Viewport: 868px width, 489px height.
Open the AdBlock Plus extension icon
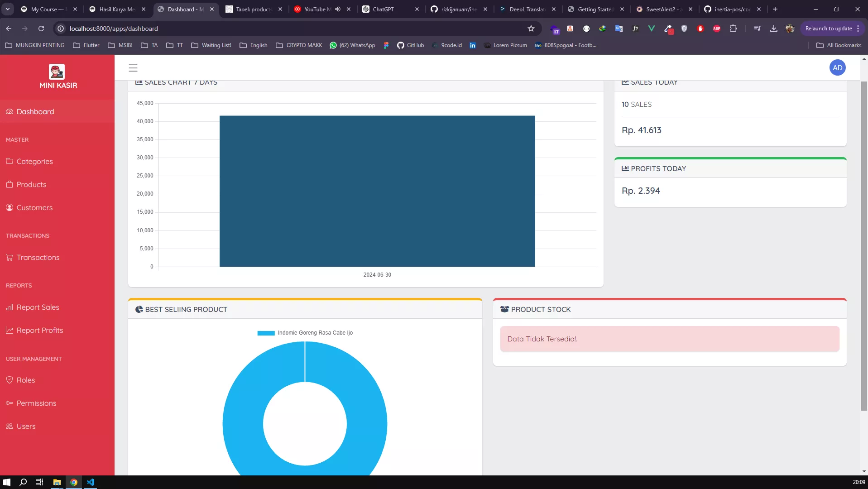pos(717,29)
